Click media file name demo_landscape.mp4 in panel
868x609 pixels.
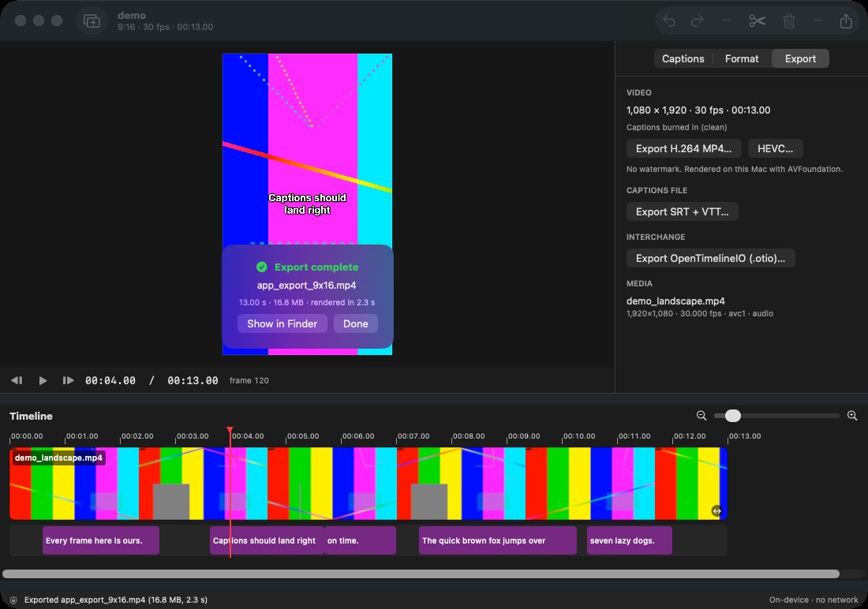675,301
